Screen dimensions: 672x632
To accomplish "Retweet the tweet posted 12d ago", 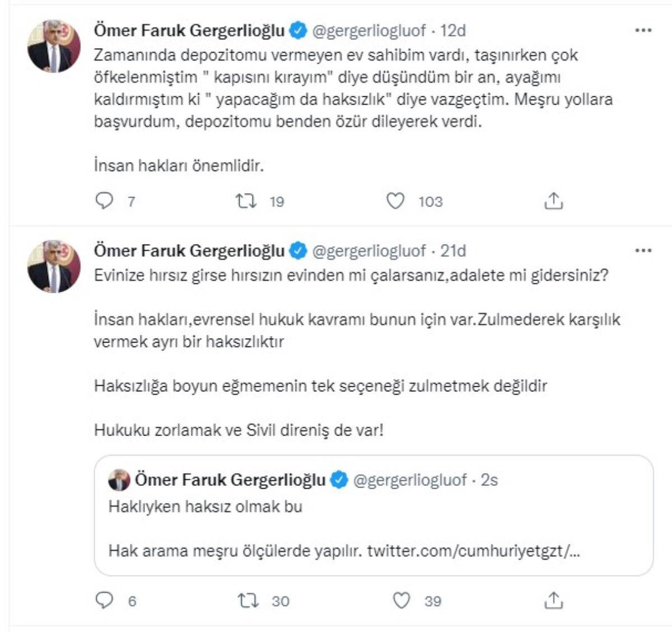I will click(245, 201).
